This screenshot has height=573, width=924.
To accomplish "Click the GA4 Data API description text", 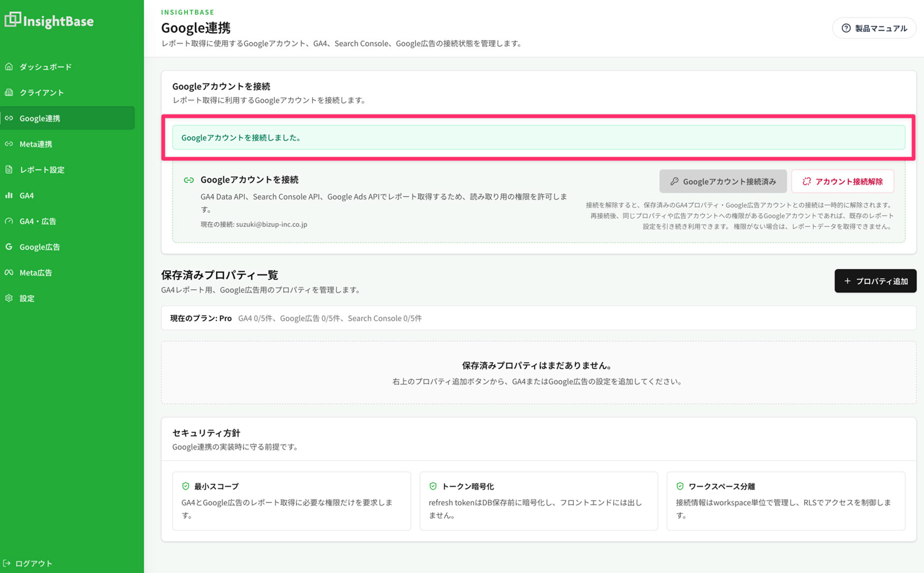I will tap(384, 203).
